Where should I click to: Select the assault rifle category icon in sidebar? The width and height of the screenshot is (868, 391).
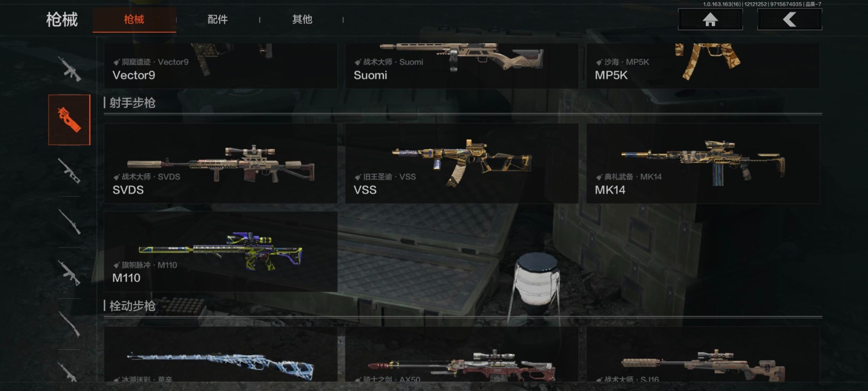[x=69, y=69]
